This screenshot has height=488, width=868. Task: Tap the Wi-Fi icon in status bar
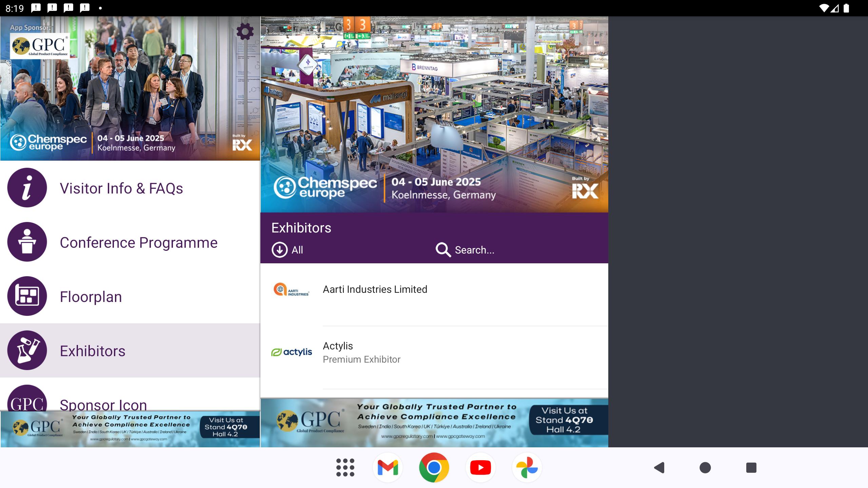click(824, 8)
